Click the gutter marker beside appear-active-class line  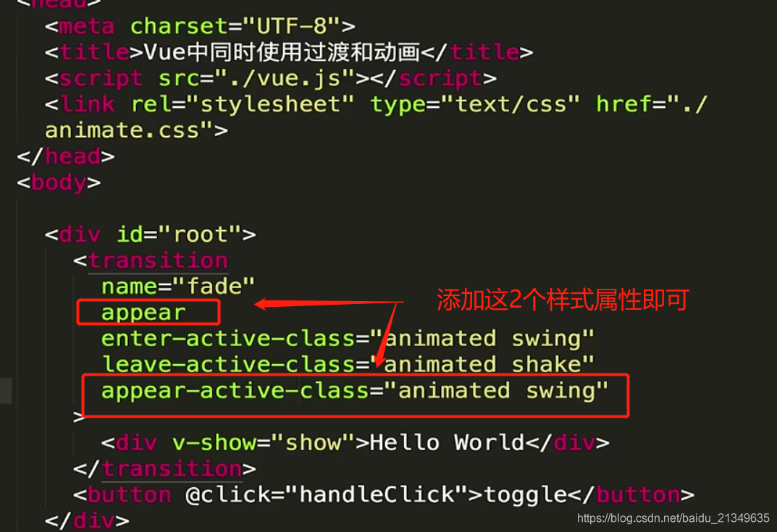[6, 391]
